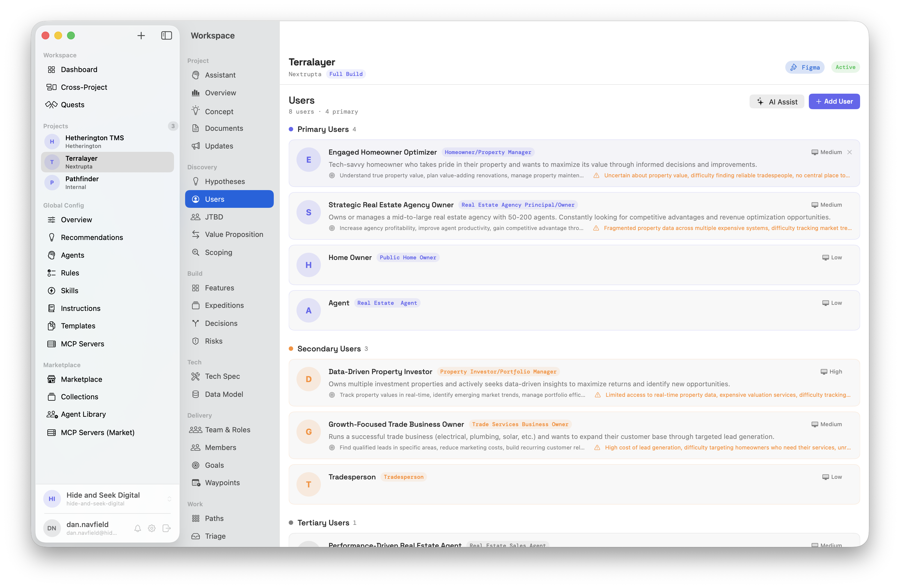Toggle the sidebar panel icon

coord(166,35)
